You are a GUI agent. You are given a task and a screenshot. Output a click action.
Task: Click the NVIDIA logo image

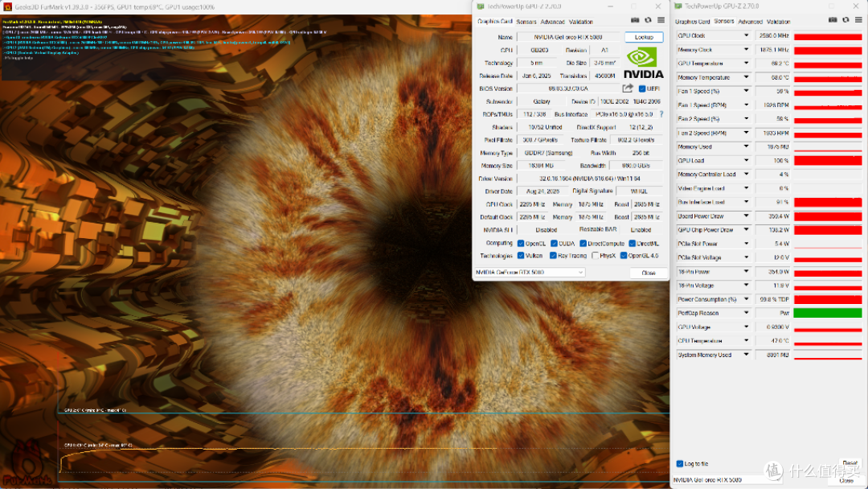click(x=643, y=63)
